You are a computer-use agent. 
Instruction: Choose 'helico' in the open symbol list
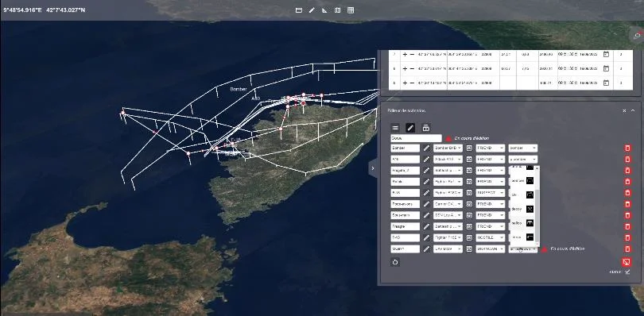tap(522, 223)
